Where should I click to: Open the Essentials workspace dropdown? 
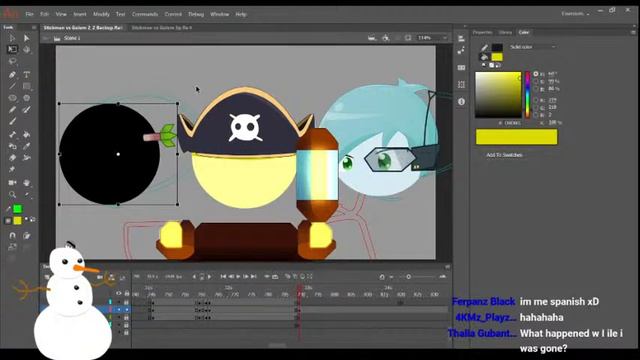pyautogui.click(x=576, y=14)
